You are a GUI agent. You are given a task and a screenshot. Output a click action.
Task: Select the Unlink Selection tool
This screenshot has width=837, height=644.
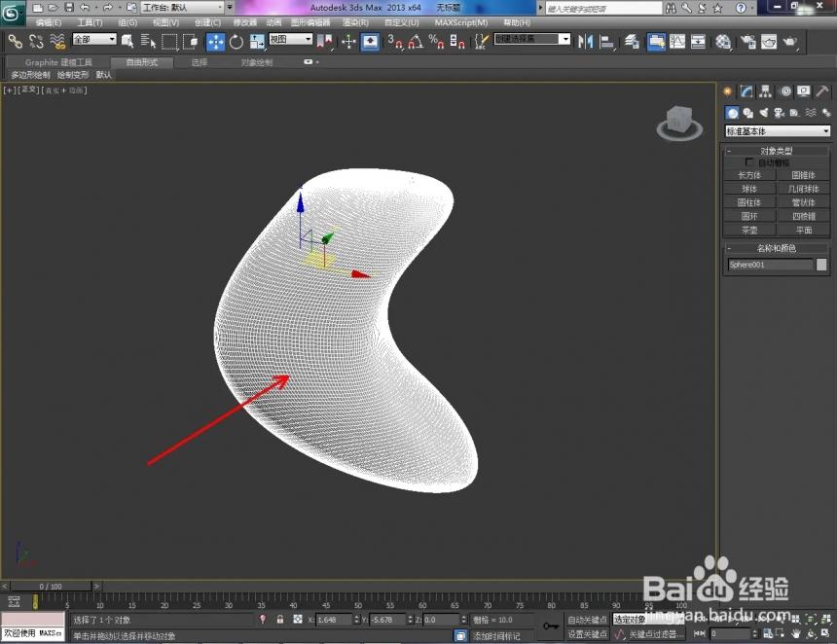(36, 41)
